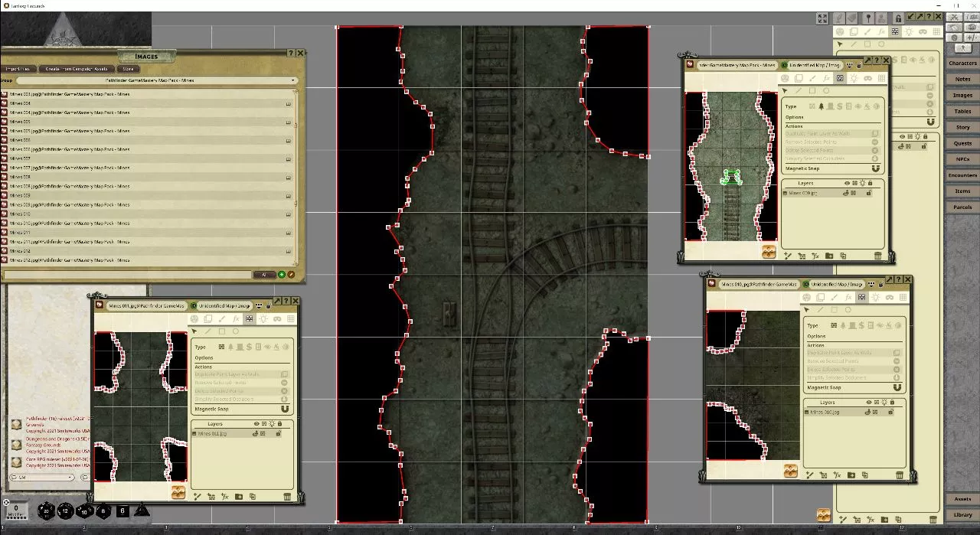The height and width of the screenshot is (535, 980).
Task: Select Mines 010 entry in Images list
Action: click(x=148, y=214)
